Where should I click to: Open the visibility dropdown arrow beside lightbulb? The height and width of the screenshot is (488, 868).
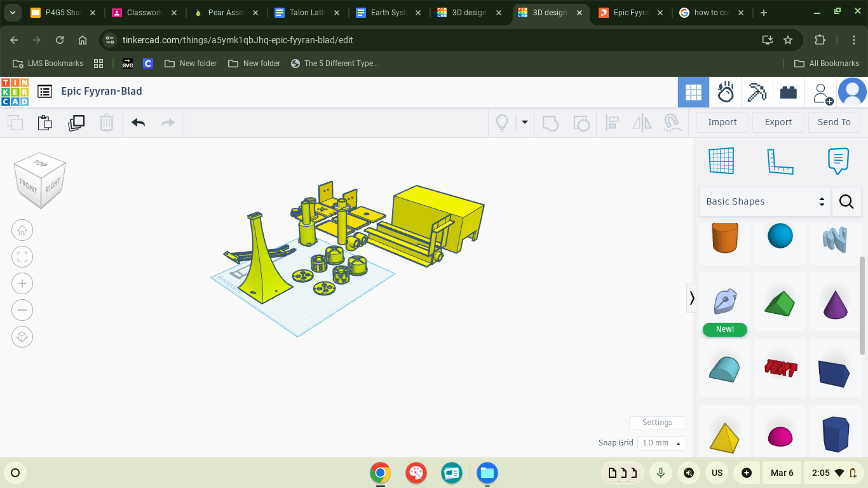(525, 122)
